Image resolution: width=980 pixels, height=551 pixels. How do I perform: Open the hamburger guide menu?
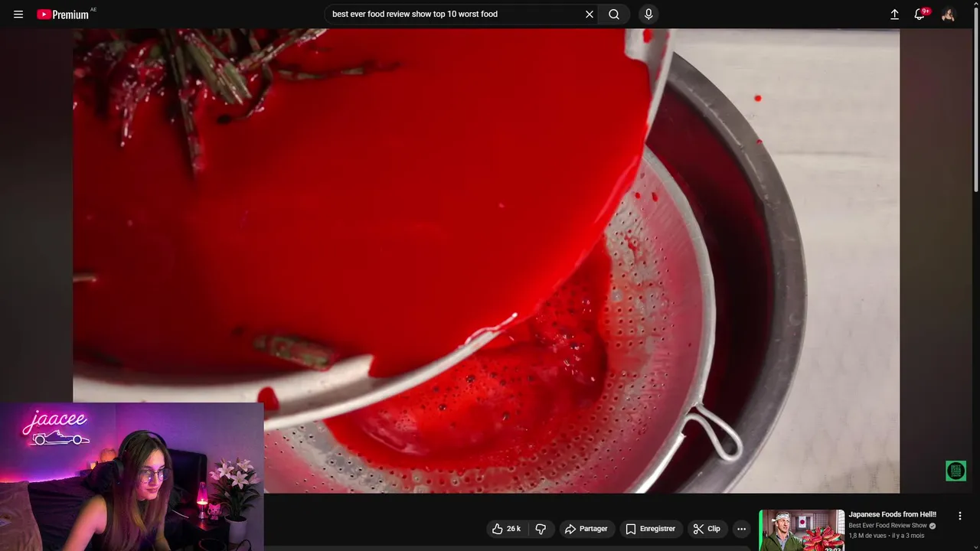point(18,14)
